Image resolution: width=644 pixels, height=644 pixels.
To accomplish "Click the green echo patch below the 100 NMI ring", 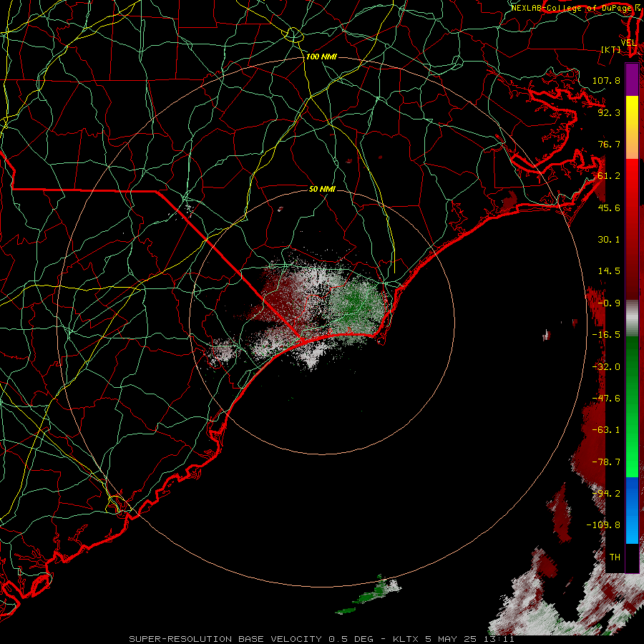I will [368, 595].
